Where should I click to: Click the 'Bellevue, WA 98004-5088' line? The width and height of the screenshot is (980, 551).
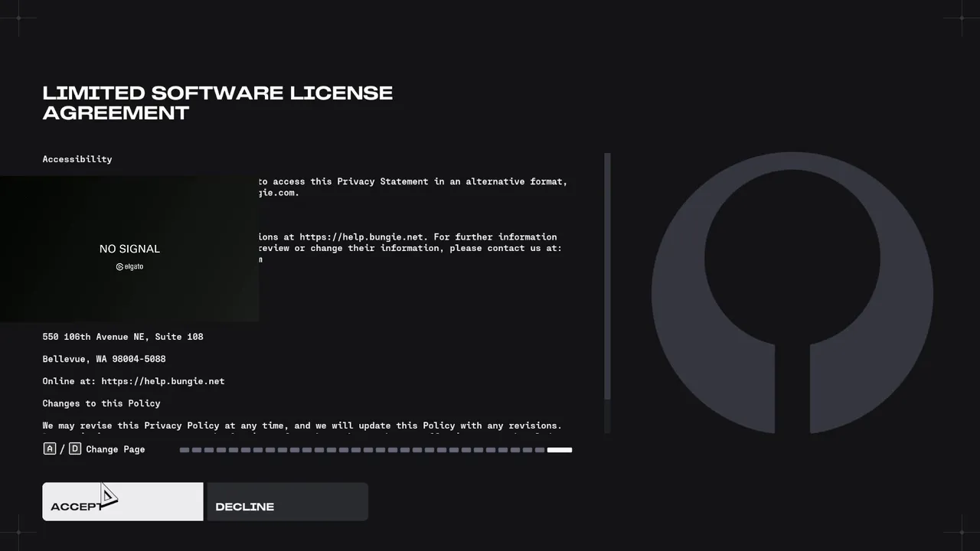(104, 359)
